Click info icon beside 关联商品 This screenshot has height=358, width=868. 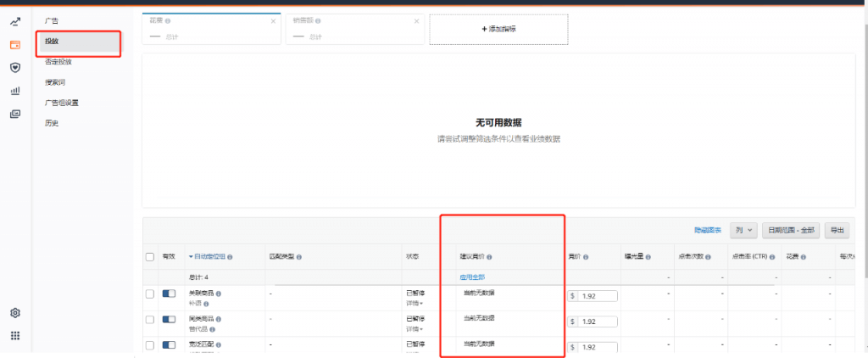[219, 294]
